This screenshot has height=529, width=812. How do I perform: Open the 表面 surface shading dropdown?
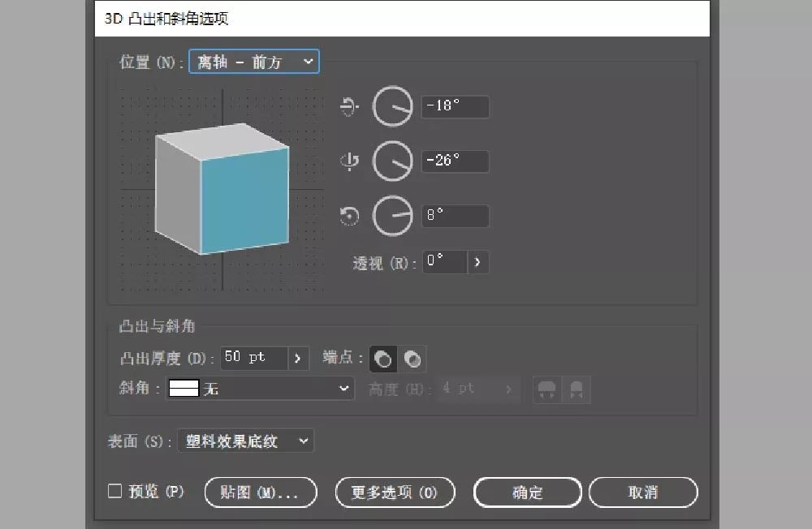(244, 441)
